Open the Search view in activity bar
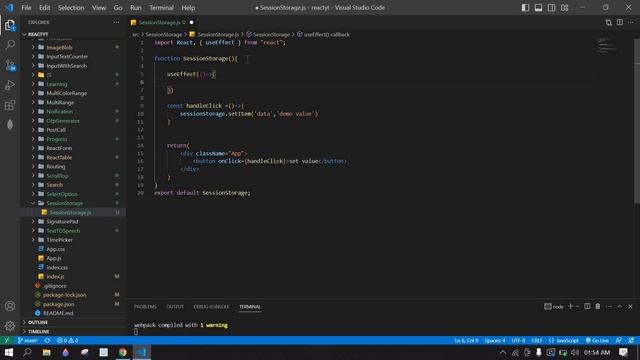The image size is (640, 360). [10, 45]
